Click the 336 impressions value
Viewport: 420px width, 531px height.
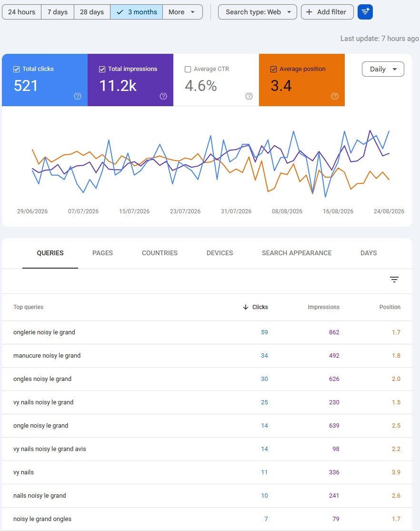tap(334, 472)
